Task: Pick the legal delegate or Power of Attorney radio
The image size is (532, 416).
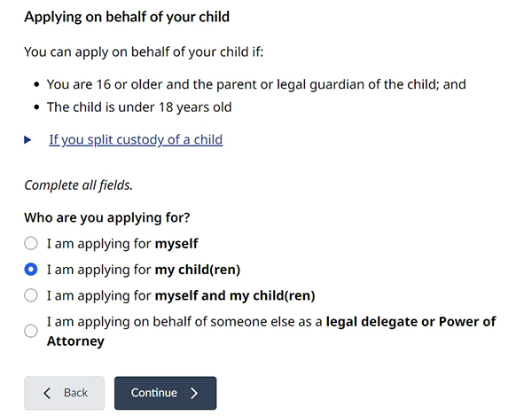Action: tap(31, 331)
